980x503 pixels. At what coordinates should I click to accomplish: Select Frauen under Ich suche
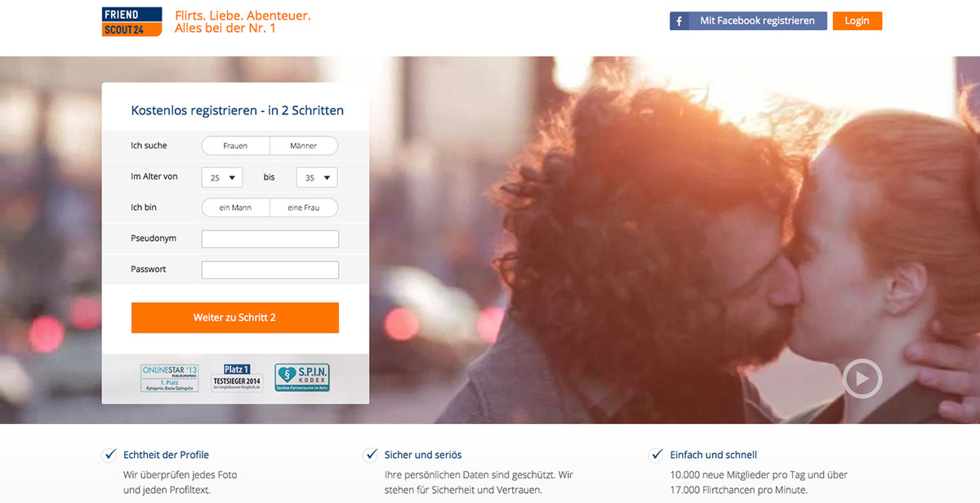[236, 146]
